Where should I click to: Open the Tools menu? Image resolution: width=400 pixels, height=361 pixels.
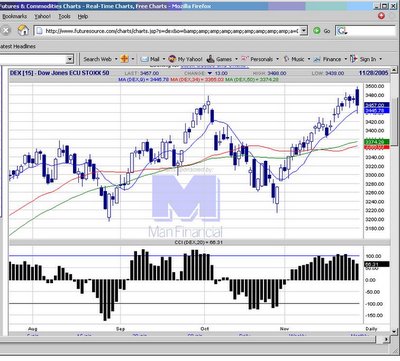pyautogui.click(x=64, y=16)
